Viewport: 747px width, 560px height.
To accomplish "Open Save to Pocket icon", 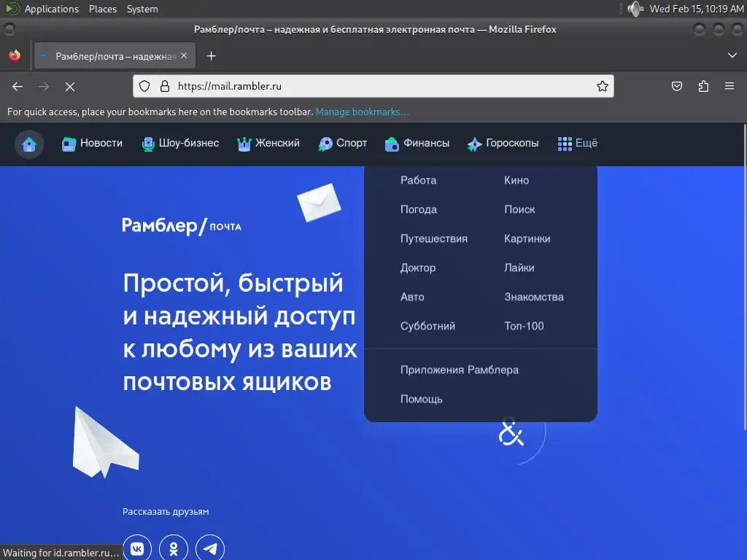I will (677, 86).
